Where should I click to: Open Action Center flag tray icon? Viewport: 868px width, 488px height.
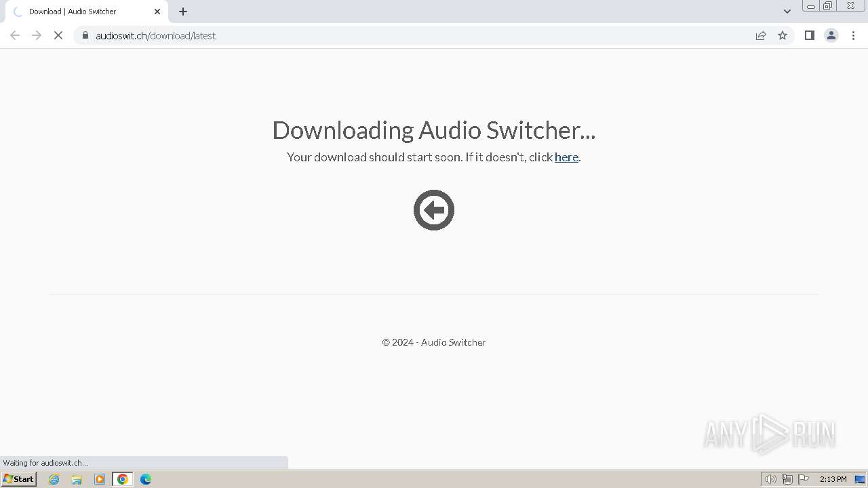804,479
